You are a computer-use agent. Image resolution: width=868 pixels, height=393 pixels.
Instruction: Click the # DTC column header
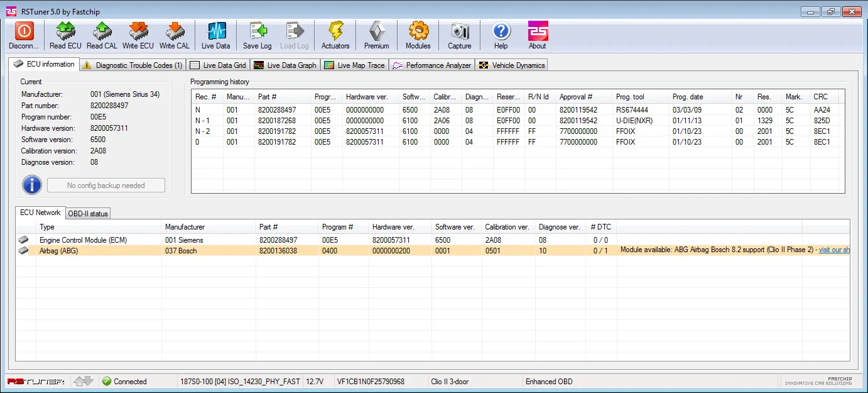601,227
